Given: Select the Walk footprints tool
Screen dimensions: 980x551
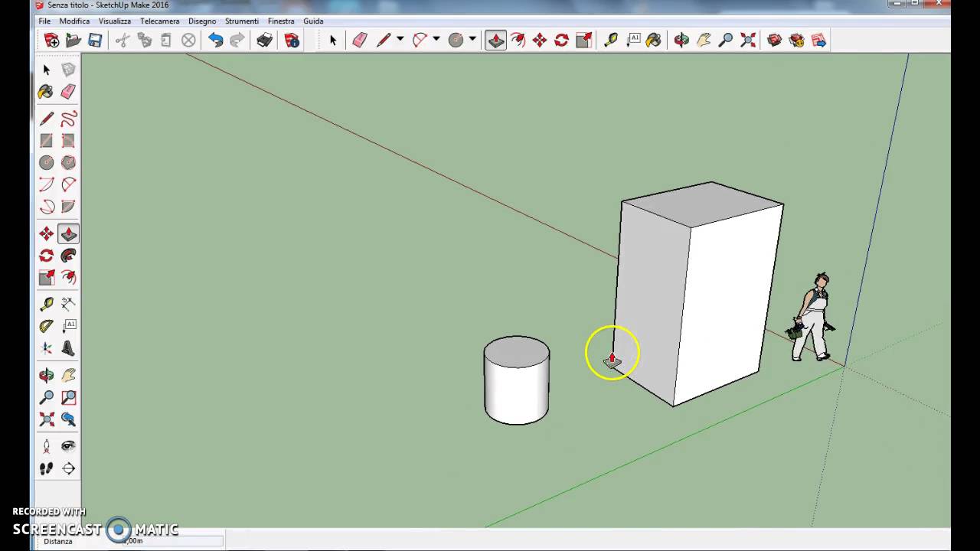Looking at the screenshot, I should tap(47, 468).
